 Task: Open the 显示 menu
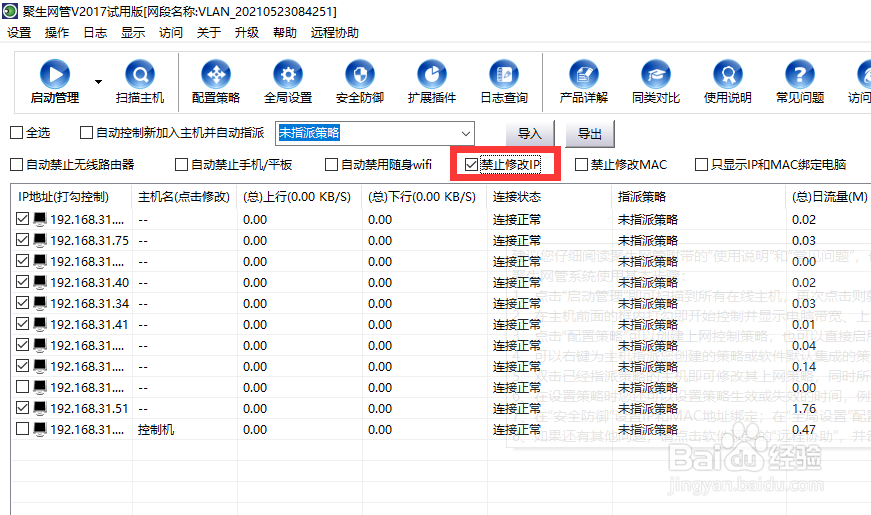pyautogui.click(x=133, y=33)
